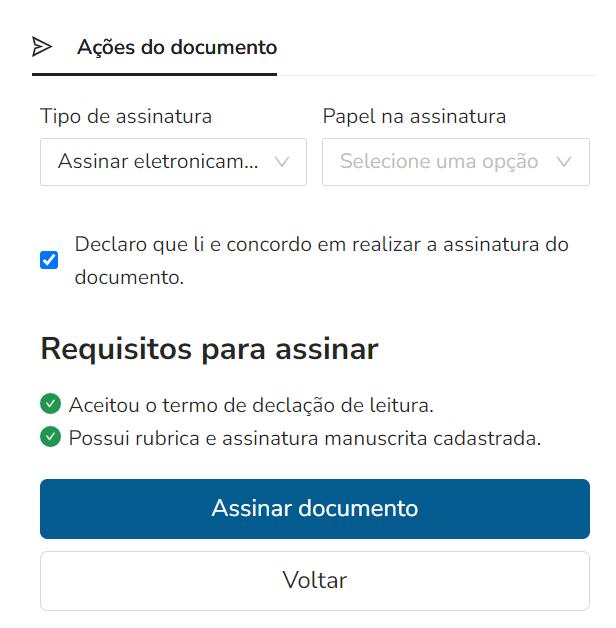Viewport: 616px width, 628px height.
Task: Click the Requisitos para assinar heading
Action: (x=209, y=349)
